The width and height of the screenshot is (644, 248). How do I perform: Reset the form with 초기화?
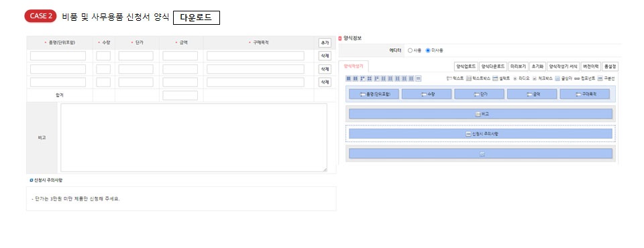pyautogui.click(x=537, y=66)
